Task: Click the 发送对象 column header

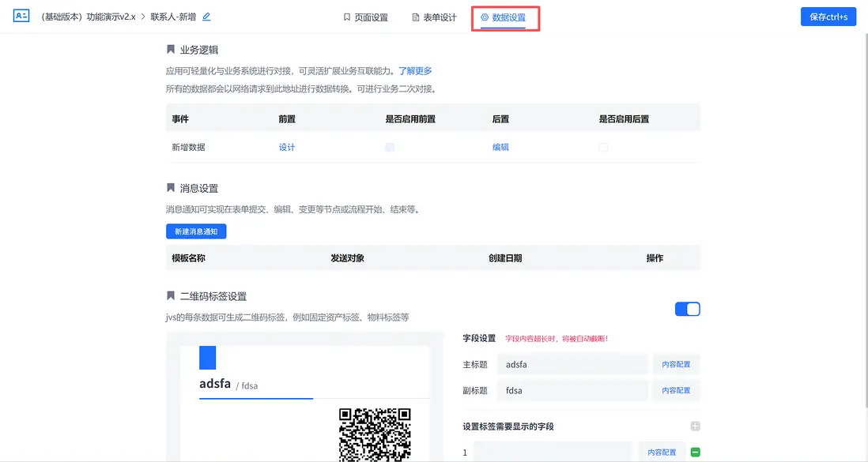Action: 347,257
